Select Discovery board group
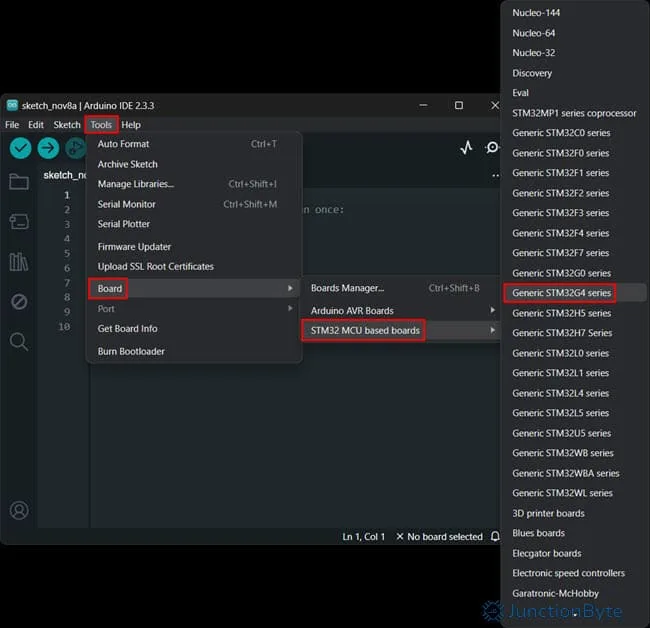Screen dimensions: 650x628 tap(575, 73)
